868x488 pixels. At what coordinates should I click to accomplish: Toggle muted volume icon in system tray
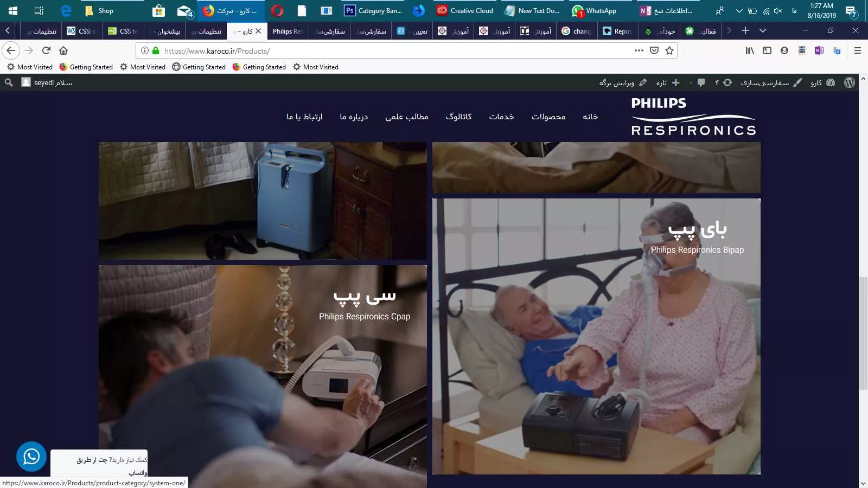click(x=778, y=10)
